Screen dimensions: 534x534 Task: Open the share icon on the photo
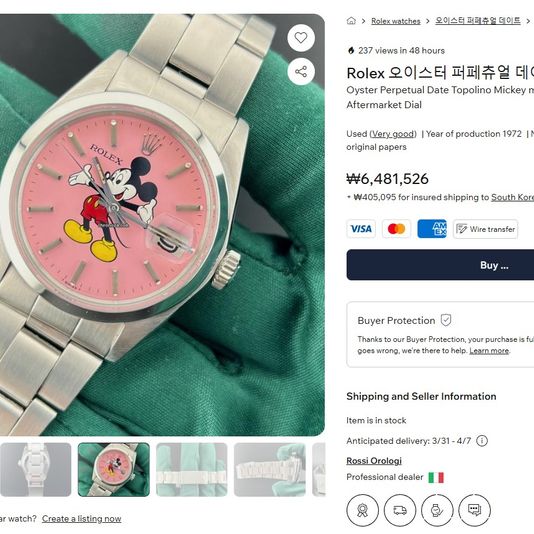pyautogui.click(x=301, y=72)
